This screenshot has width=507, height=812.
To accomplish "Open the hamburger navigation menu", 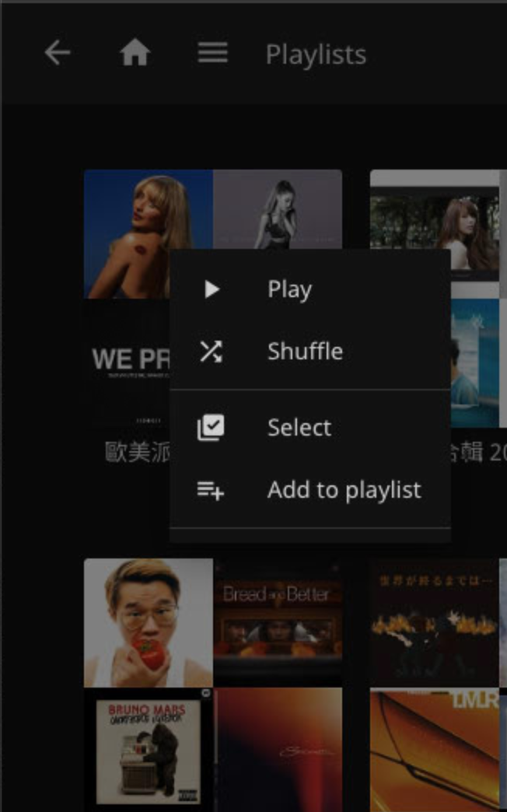I will pos(212,54).
